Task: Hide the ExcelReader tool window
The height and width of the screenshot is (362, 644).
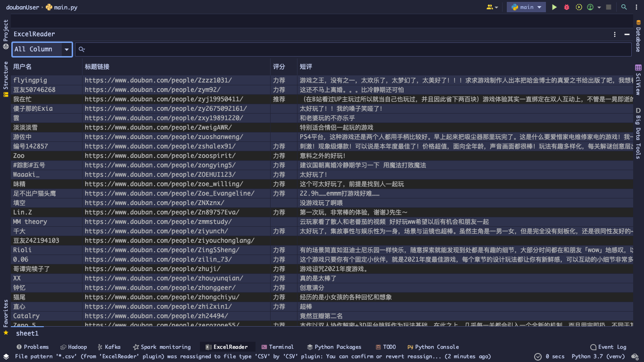Action: pos(627,34)
